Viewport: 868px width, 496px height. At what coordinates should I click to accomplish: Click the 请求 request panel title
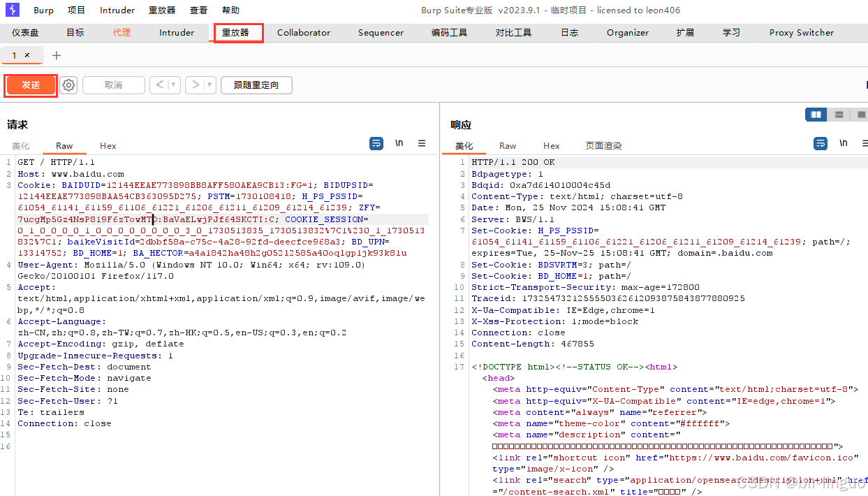pos(17,124)
